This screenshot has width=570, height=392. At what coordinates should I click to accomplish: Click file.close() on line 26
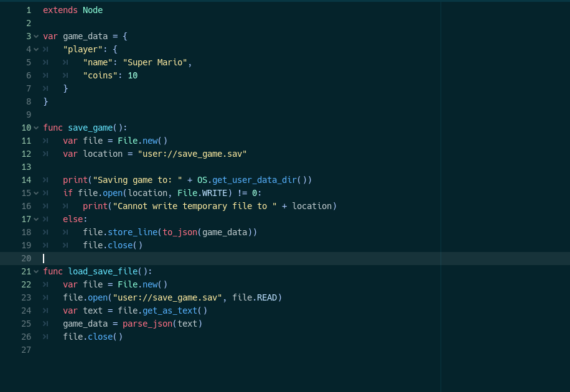92,337
